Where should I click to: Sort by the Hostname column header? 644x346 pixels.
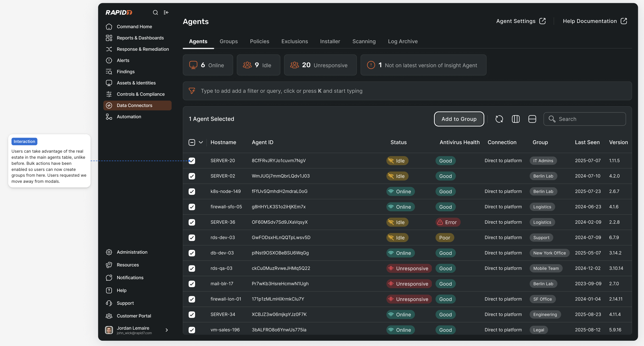[223, 142]
